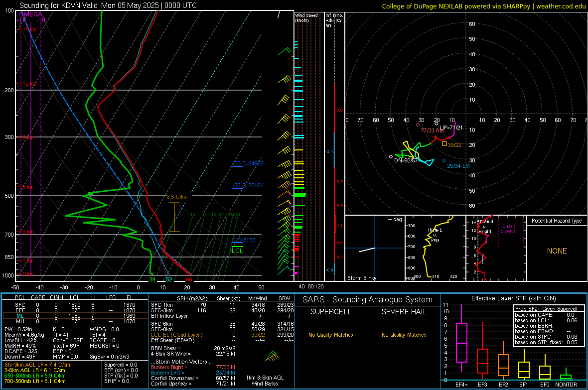Click the UP=71/21 hodograph label
This screenshot has height=390, width=588.
(451, 128)
